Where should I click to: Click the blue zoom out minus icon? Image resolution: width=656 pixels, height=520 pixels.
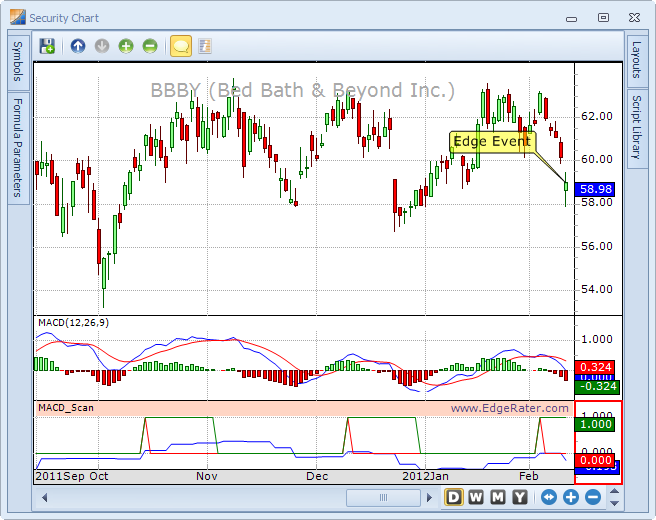coord(593,497)
